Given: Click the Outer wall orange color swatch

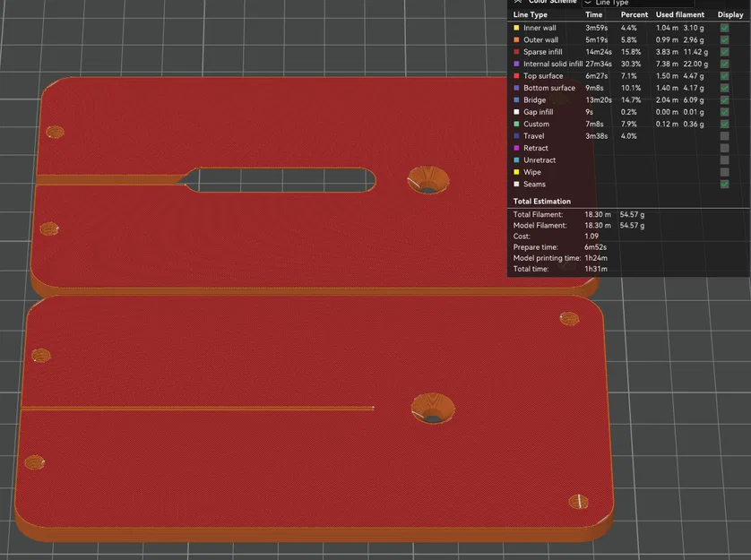Looking at the screenshot, I should [516, 39].
